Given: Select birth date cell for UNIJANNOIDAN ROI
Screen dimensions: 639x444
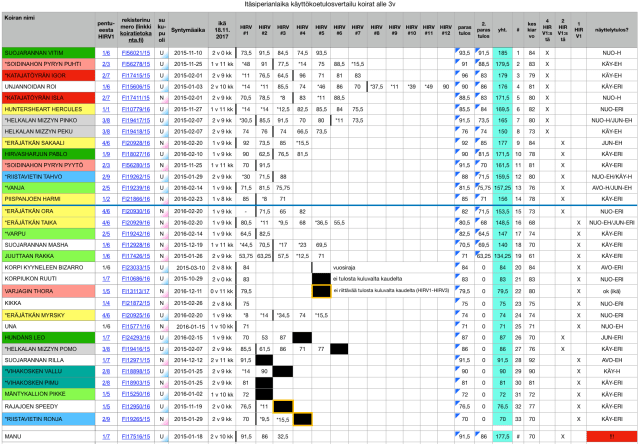Looking at the screenshot, I should click(187, 87).
